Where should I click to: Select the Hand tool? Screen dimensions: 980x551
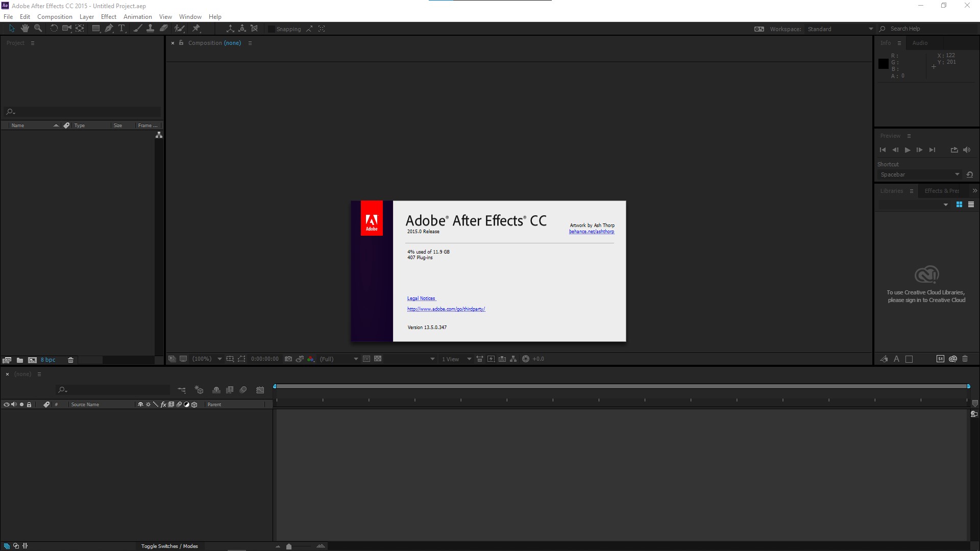tap(24, 29)
